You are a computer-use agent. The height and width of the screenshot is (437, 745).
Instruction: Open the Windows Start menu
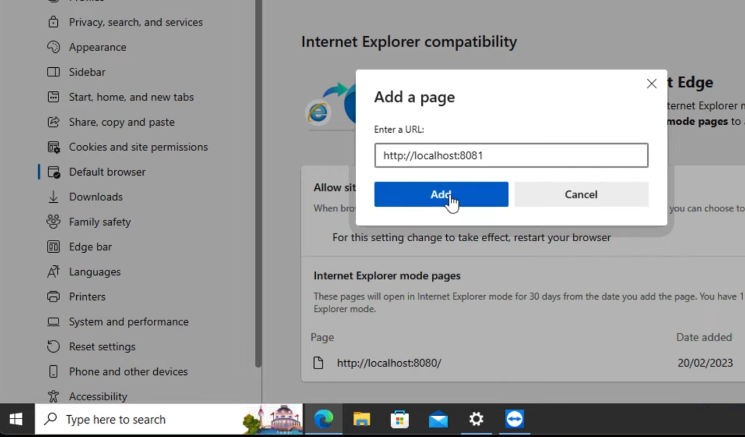(16, 419)
